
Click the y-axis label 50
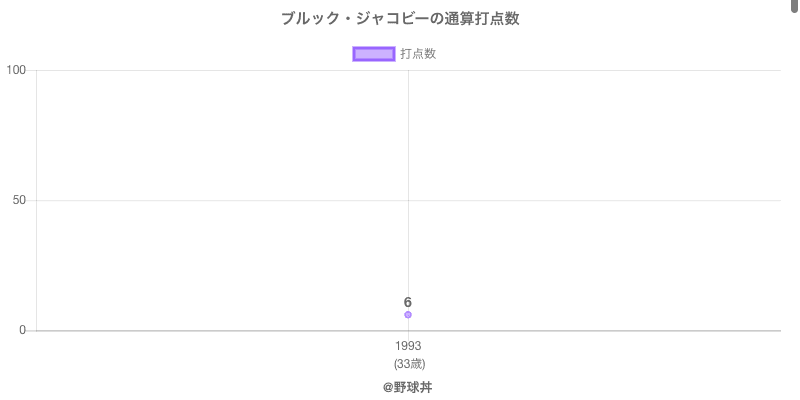click(x=19, y=200)
